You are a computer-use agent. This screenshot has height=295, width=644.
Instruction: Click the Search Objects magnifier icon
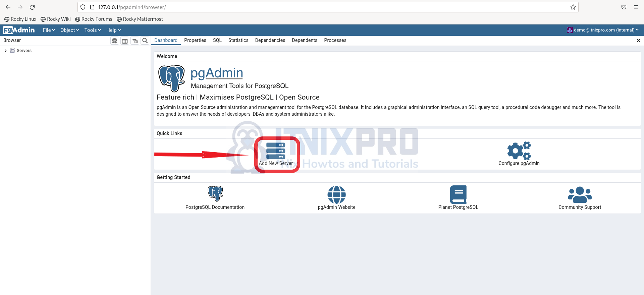[x=145, y=41]
